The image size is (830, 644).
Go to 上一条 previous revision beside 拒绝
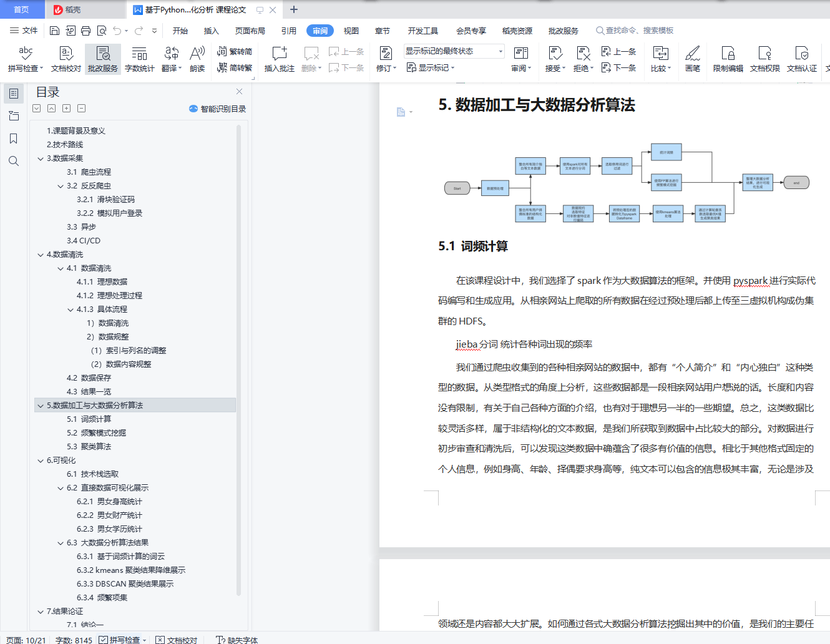click(x=618, y=51)
